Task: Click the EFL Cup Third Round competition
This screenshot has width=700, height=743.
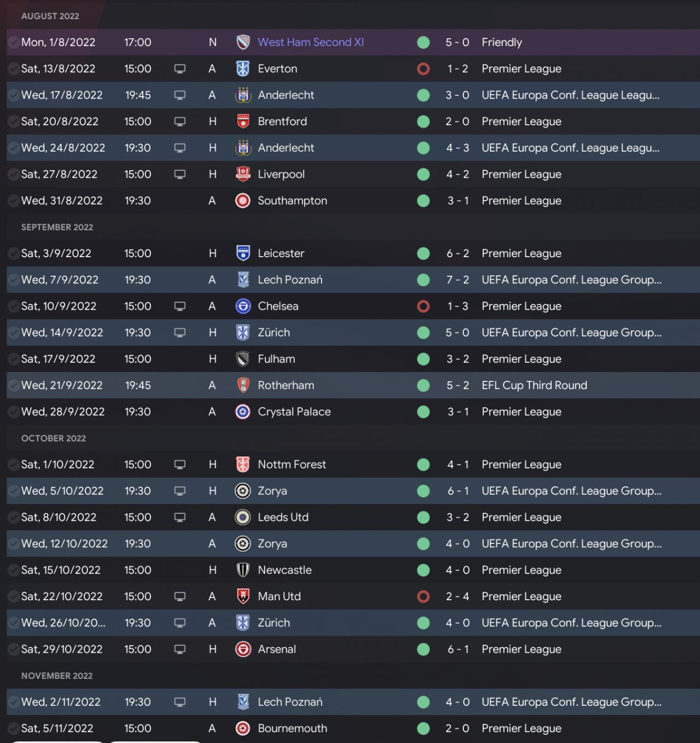Action: (x=534, y=385)
